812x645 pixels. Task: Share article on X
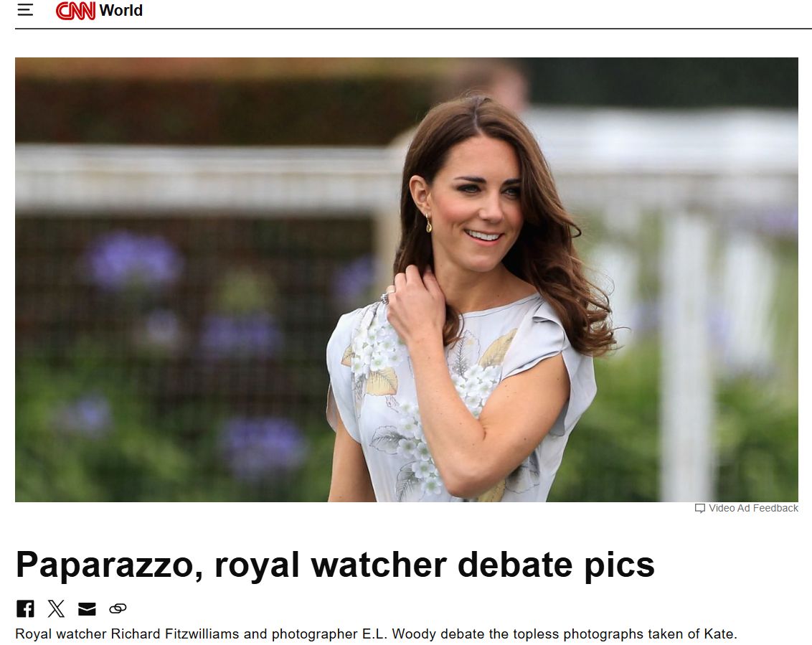(56, 608)
